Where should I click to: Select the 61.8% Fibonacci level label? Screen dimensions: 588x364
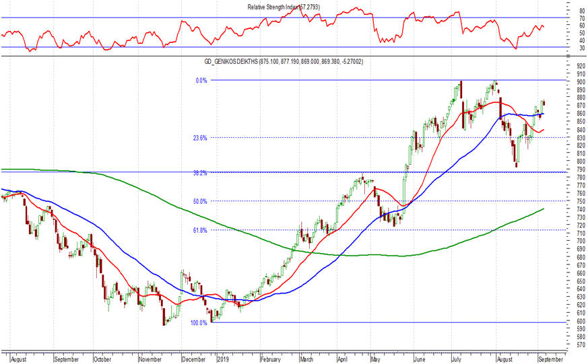pyautogui.click(x=200, y=231)
